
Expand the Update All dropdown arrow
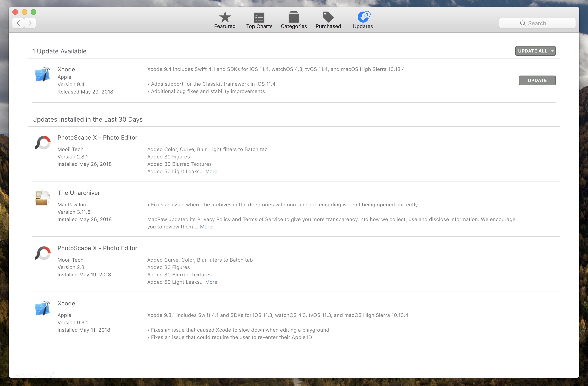pyautogui.click(x=553, y=51)
